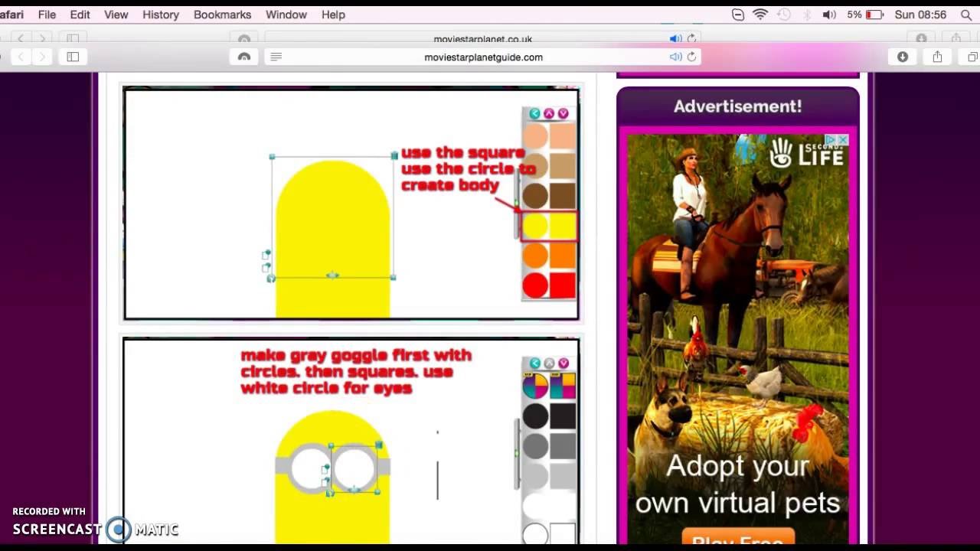Click the volume icon in the menu bar
The image size is (980, 551).
[829, 15]
